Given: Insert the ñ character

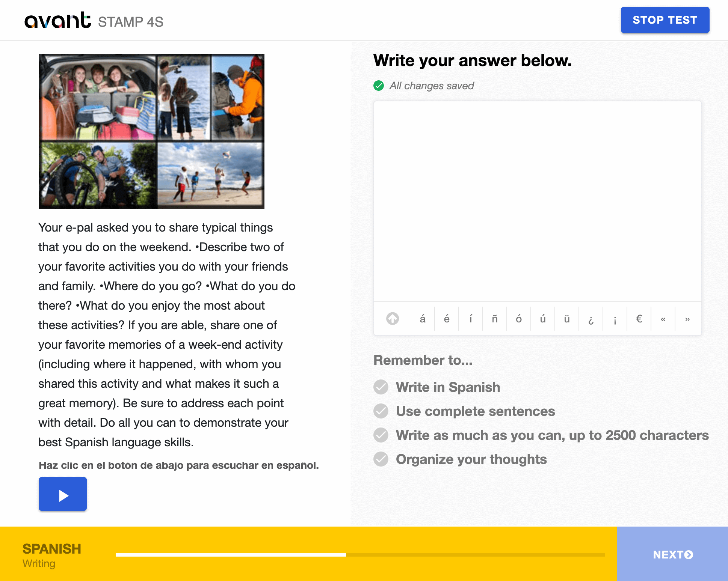Looking at the screenshot, I should [x=495, y=319].
